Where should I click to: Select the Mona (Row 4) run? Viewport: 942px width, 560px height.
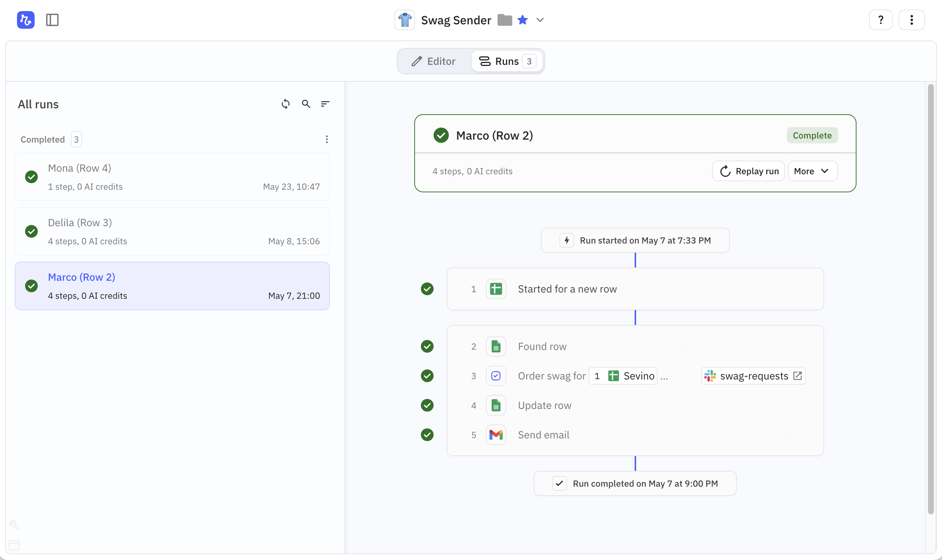pyautogui.click(x=172, y=177)
